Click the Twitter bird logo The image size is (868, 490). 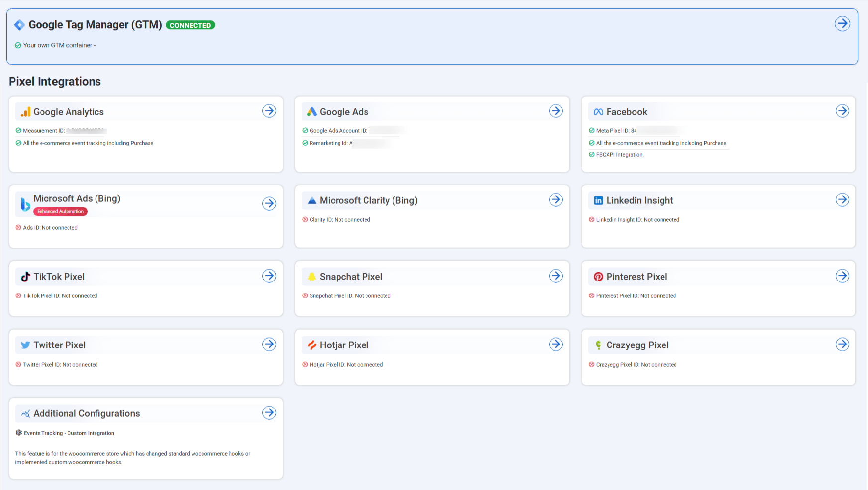(25, 345)
